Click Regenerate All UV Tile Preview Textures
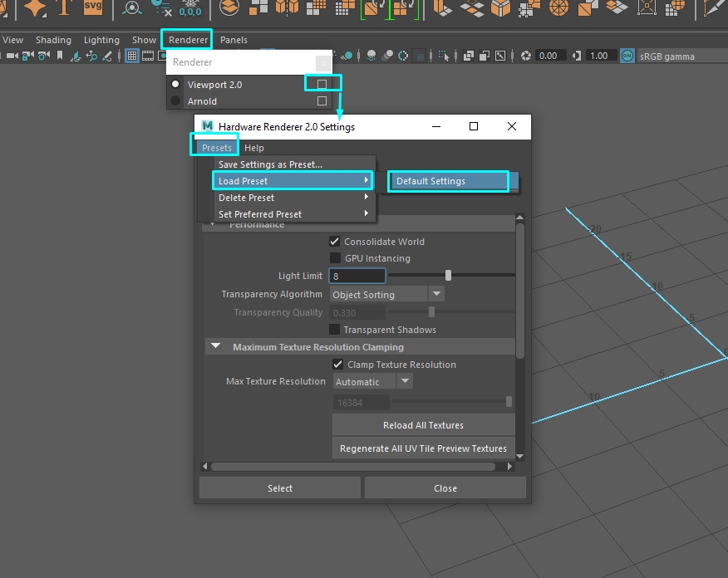The height and width of the screenshot is (578, 728). [x=424, y=448]
